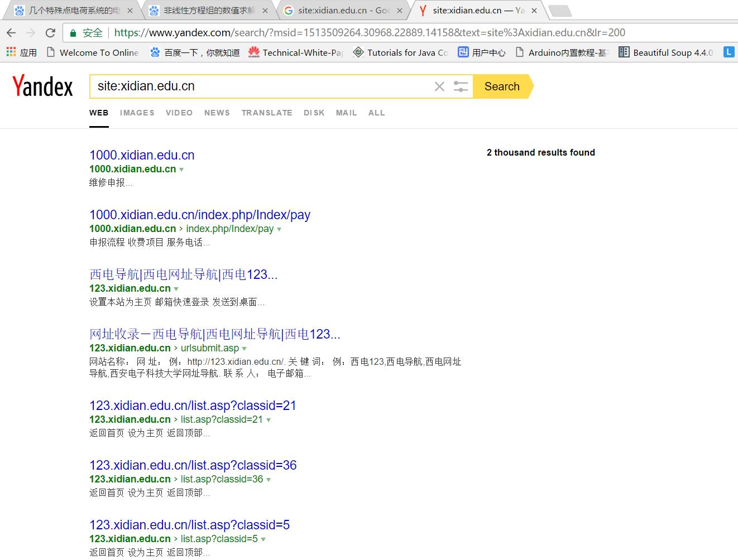
Task: Go back with browser back arrow
Action: click(11, 33)
